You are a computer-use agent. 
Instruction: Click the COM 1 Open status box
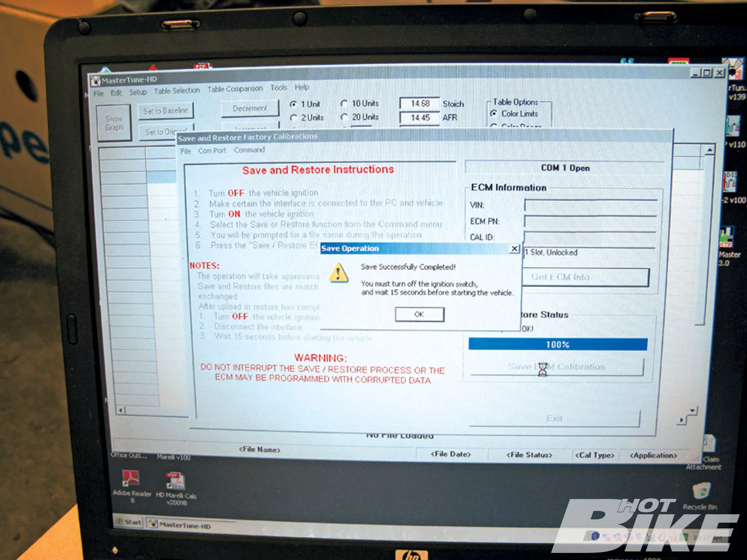click(x=565, y=168)
